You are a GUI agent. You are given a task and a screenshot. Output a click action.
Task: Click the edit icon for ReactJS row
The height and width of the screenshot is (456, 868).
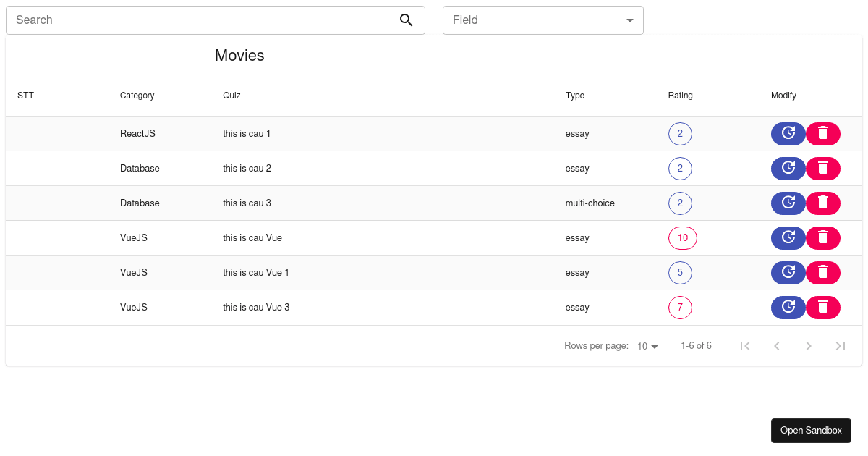click(x=788, y=133)
